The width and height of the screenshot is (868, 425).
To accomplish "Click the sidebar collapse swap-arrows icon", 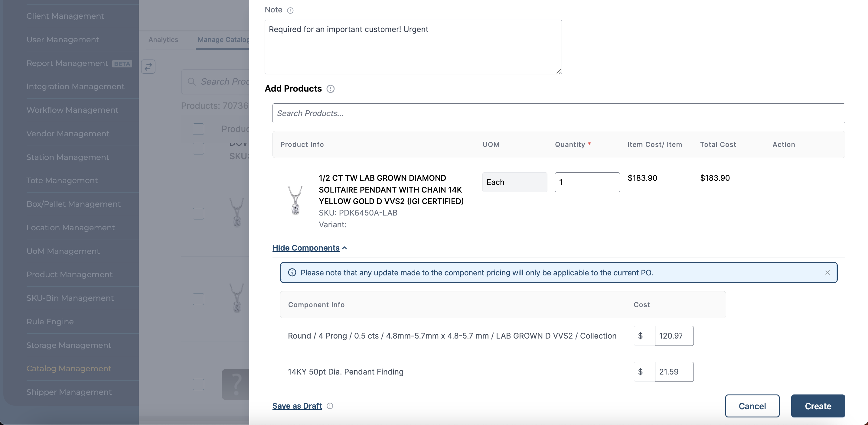I will (x=148, y=67).
